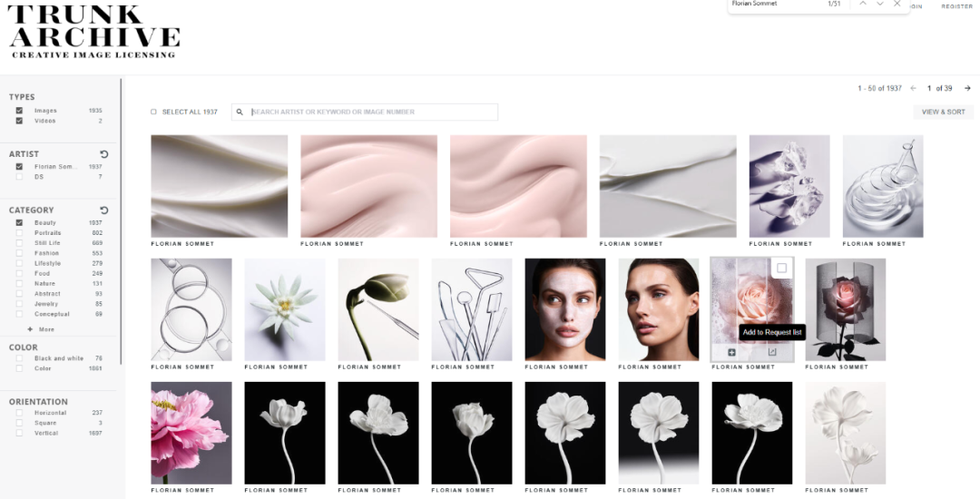Check the Fashion category filter
980x499 pixels.
coord(19,253)
